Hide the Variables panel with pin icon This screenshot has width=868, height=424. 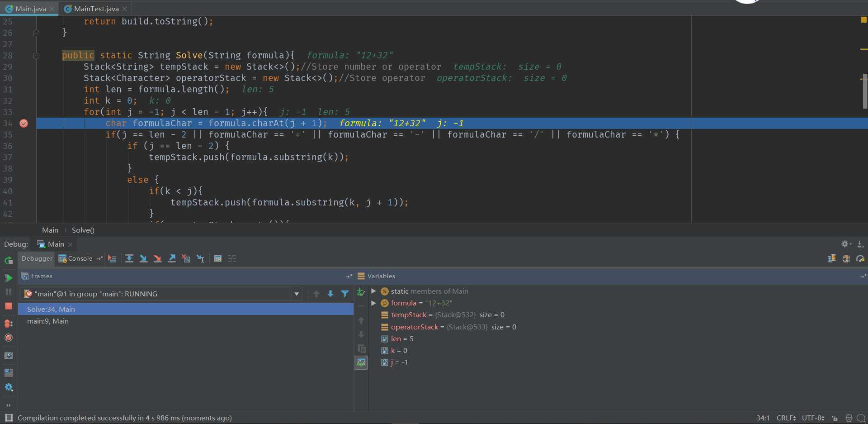[x=863, y=276]
